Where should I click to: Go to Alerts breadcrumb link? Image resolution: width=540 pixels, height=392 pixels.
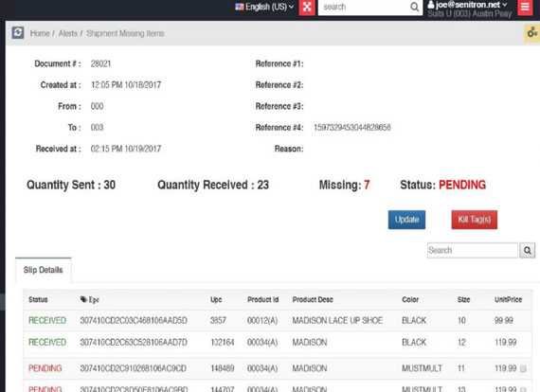pyautogui.click(x=68, y=33)
